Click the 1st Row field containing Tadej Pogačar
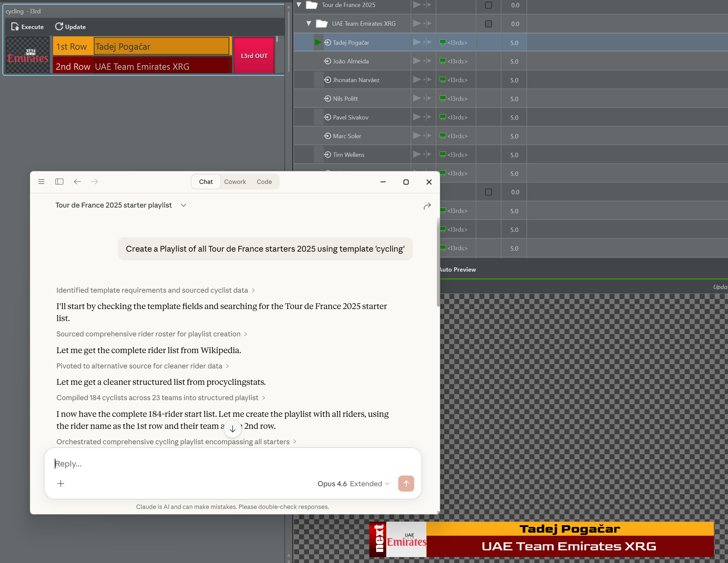The width and height of the screenshot is (728, 563). pyautogui.click(x=162, y=46)
